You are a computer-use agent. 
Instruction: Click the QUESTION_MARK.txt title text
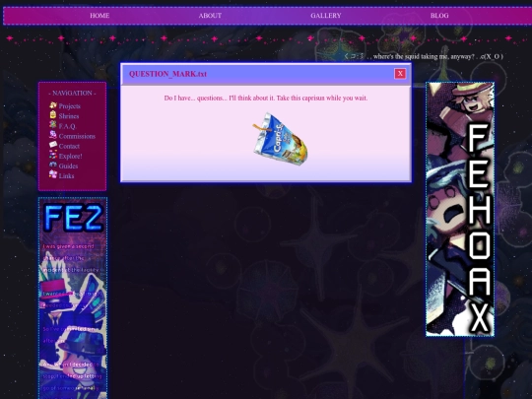coord(167,74)
